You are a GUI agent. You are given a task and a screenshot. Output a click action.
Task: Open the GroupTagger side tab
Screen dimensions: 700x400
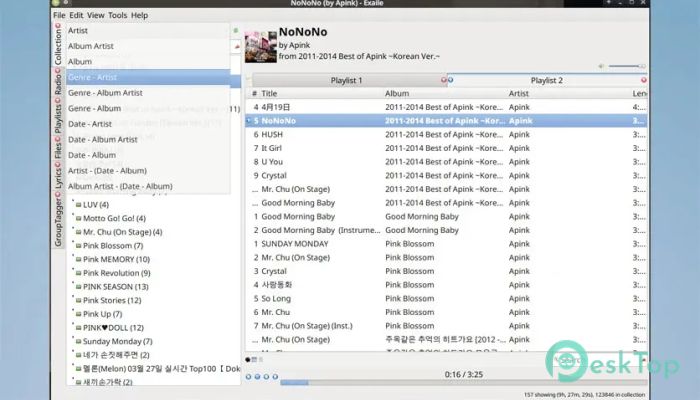[x=58, y=222]
